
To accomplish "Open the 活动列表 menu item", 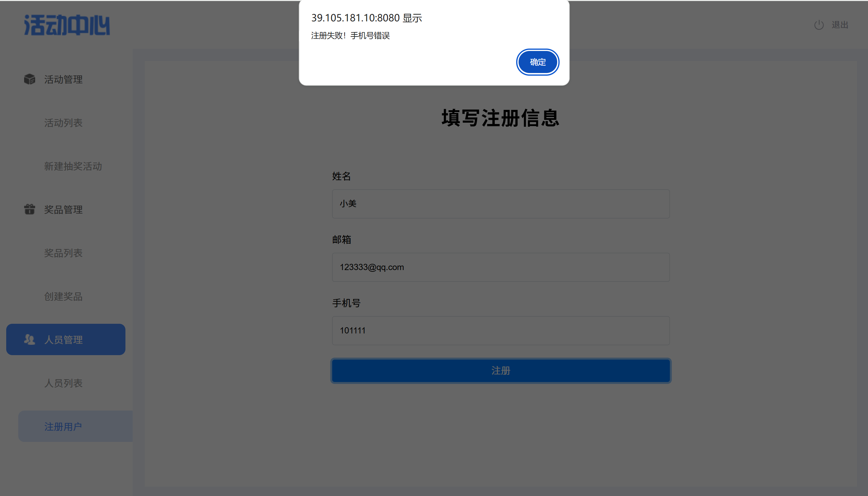I will 63,123.
